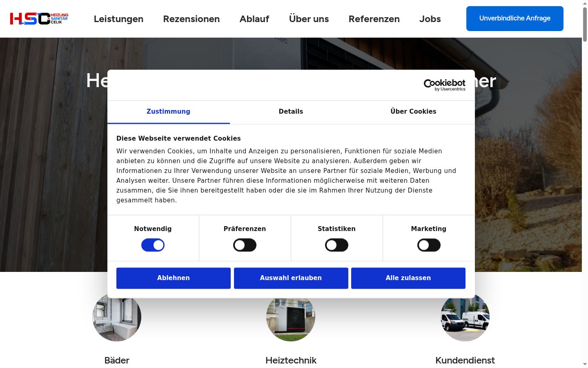Open the Cookiebot by Usercentrics logo link

[x=444, y=85]
